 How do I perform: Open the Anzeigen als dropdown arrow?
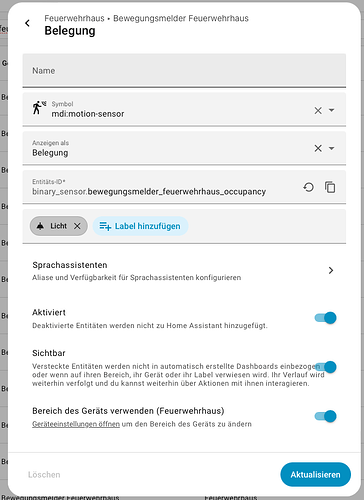coord(331,148)
